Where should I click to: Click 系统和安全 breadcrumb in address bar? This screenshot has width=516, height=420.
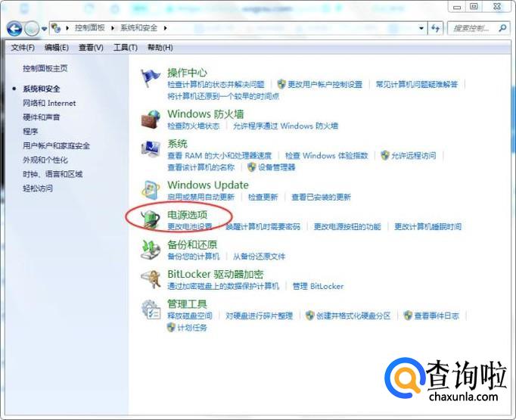[138, 28]
